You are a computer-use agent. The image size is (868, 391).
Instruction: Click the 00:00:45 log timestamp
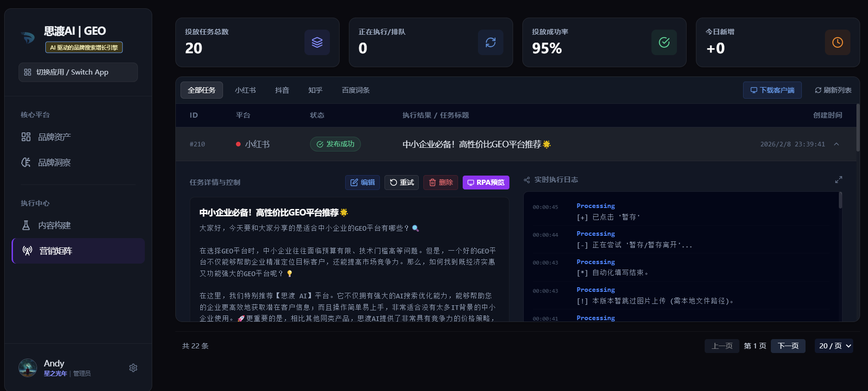click(545, 207)
